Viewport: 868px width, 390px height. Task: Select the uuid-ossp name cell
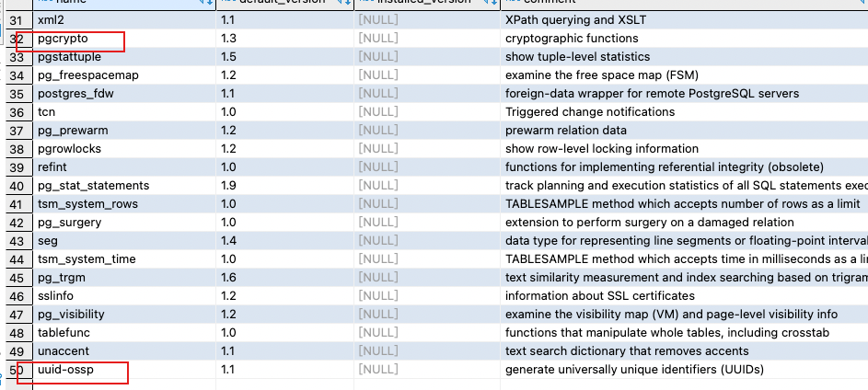pyautogui.click(x=67, y=370)
